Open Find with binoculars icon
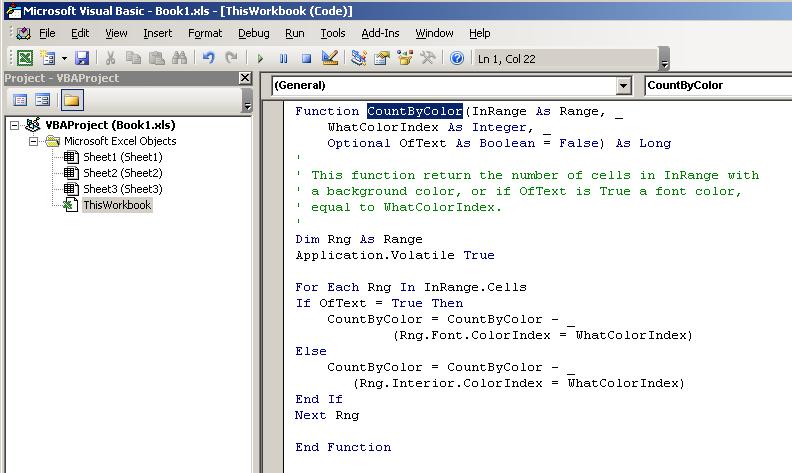The width and height of the screenshot is (792, 473). click(x=179, y=58)
